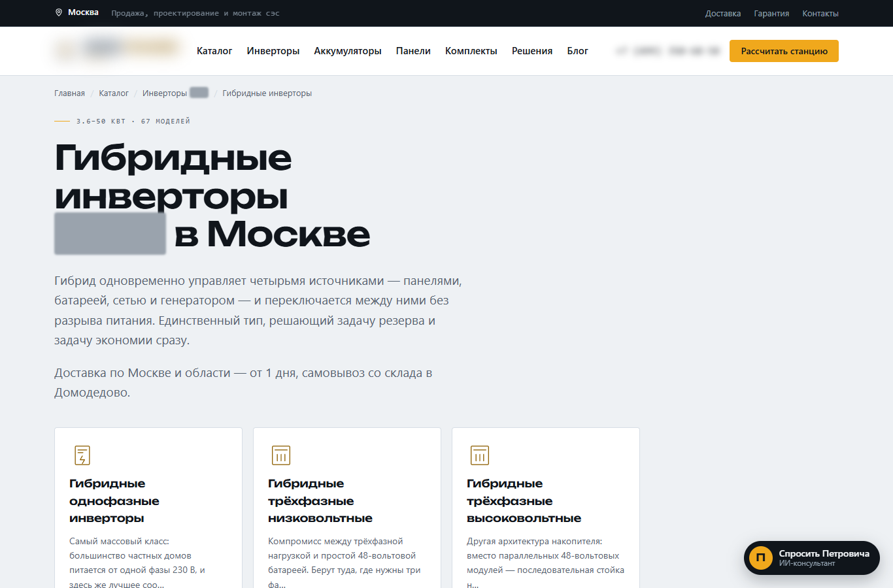The width and height of the screenshot is (893, 588).
Task: Open the Гарантия link in top bar
Action: point(771,13)
